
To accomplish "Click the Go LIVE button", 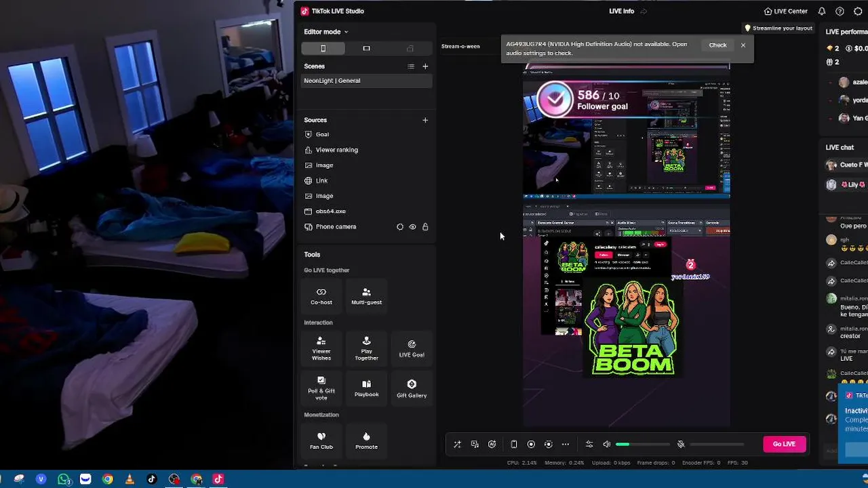I will pyautogui.click(x=784, y=444).
